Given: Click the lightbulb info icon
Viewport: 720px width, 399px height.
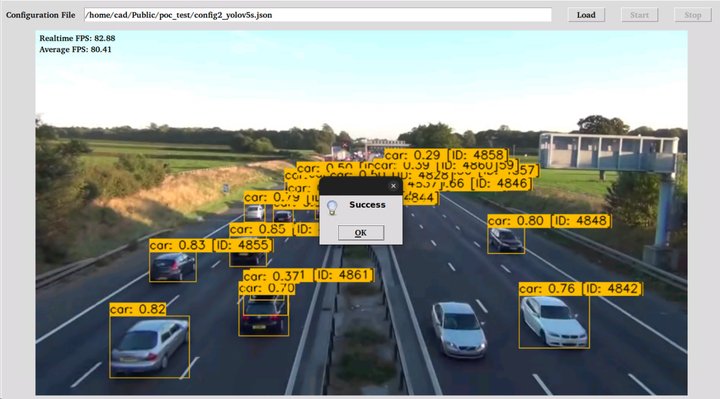Looking at the screenshot, I should coord(332,208).
